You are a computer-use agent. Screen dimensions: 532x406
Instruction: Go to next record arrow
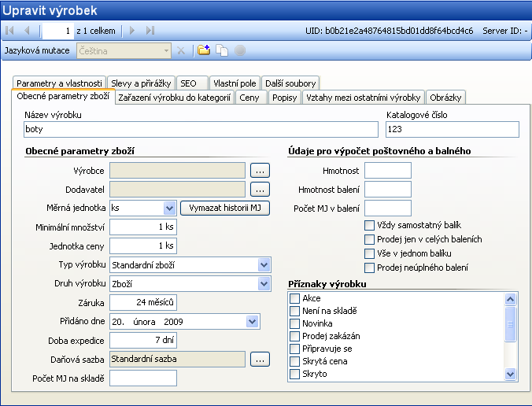tap(132, 31)
